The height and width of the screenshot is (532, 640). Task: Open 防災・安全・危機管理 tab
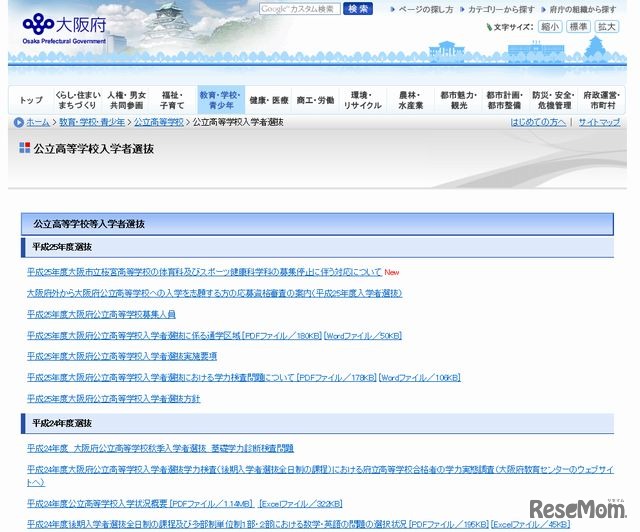[553, 100]
